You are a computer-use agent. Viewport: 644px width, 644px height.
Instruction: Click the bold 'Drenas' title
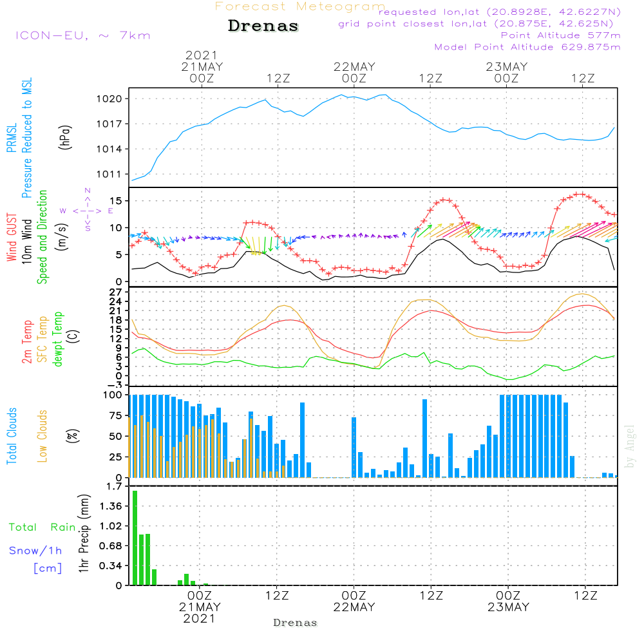point(263,26)
